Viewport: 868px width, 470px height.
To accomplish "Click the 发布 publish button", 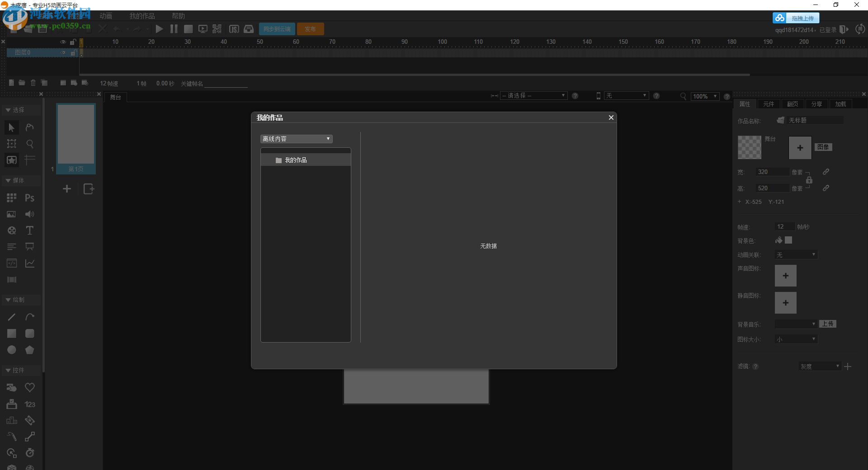I will (310, 28).
